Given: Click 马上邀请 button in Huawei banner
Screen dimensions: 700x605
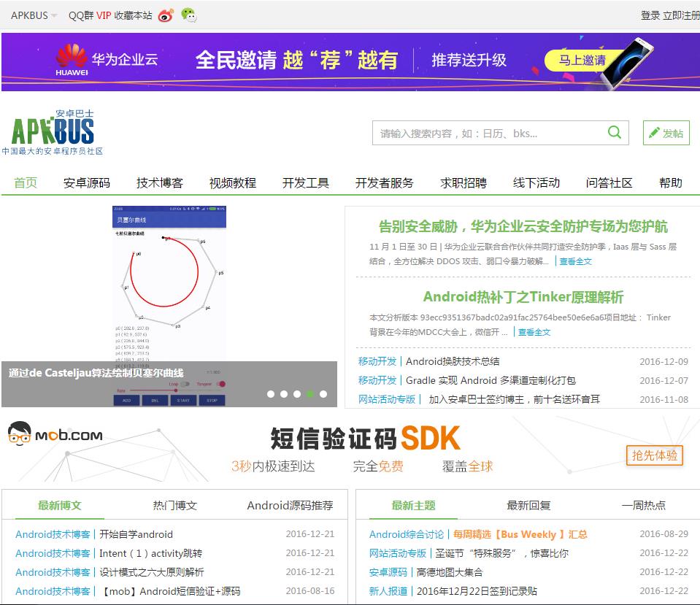Looking at the screenshot, I should 582,60.
